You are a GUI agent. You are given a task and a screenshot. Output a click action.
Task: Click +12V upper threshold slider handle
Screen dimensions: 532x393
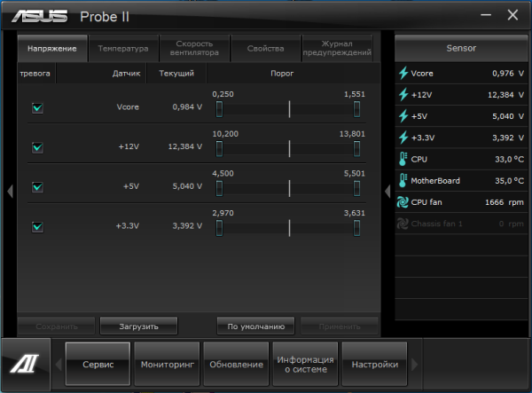tap(357, 149)
